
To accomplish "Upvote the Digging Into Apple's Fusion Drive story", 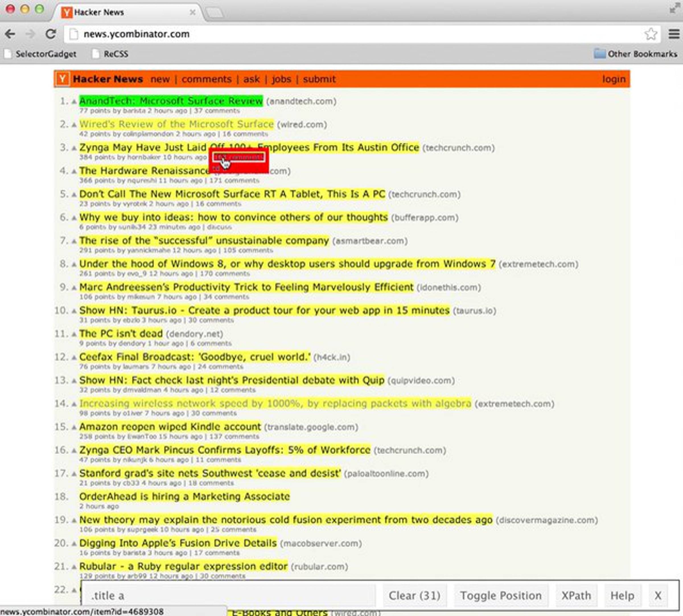I will tap(74, 544).
